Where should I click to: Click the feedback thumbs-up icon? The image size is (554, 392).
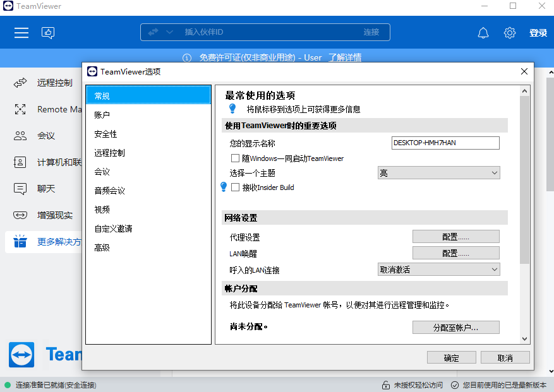click(x=48, y=32)
